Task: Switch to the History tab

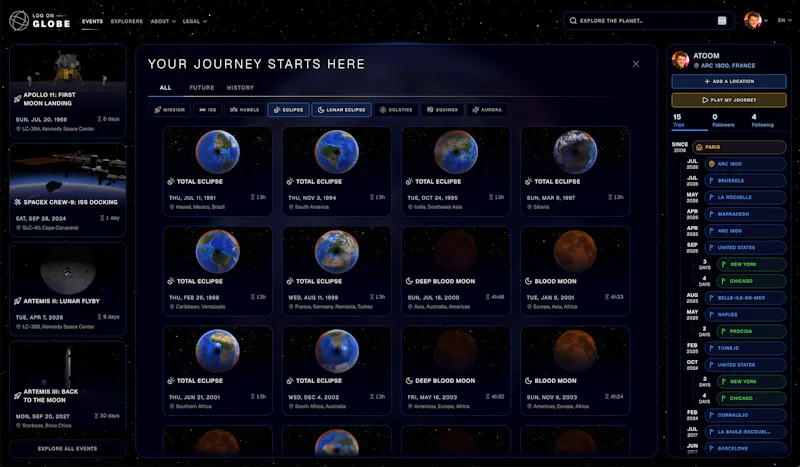Action: click(x=240, y=88)
